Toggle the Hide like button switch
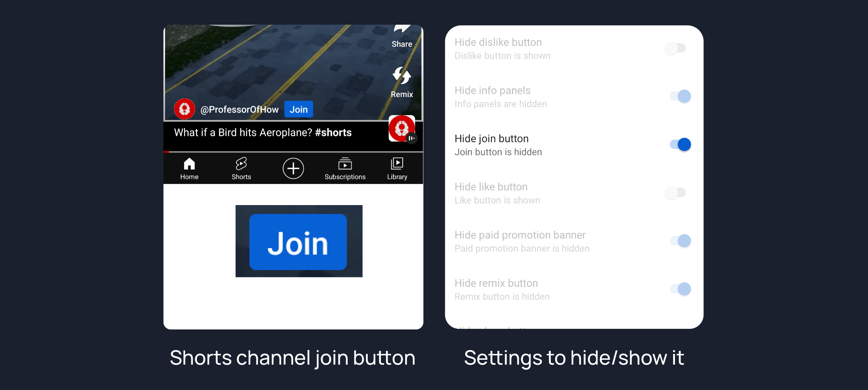Screen dimensions: 868x390 point(676,193)
